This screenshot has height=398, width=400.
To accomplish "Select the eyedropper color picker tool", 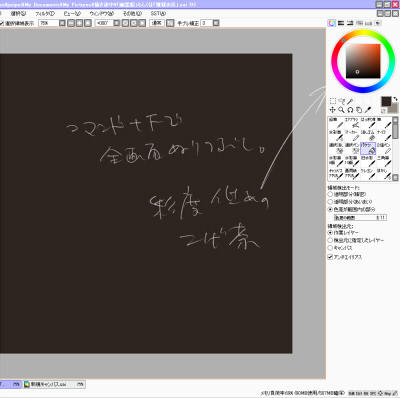I will coord(368,110).
